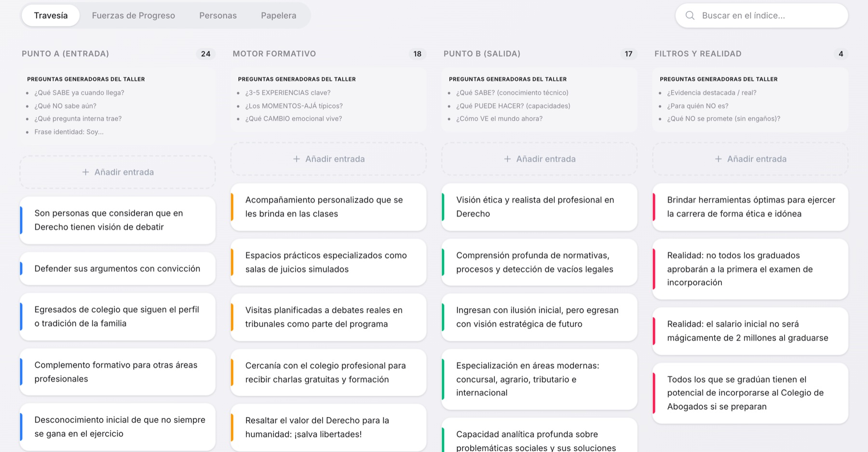Click the 24 count badge of Punto A
This screenshot has height=452, width=868.
point(206,54)
